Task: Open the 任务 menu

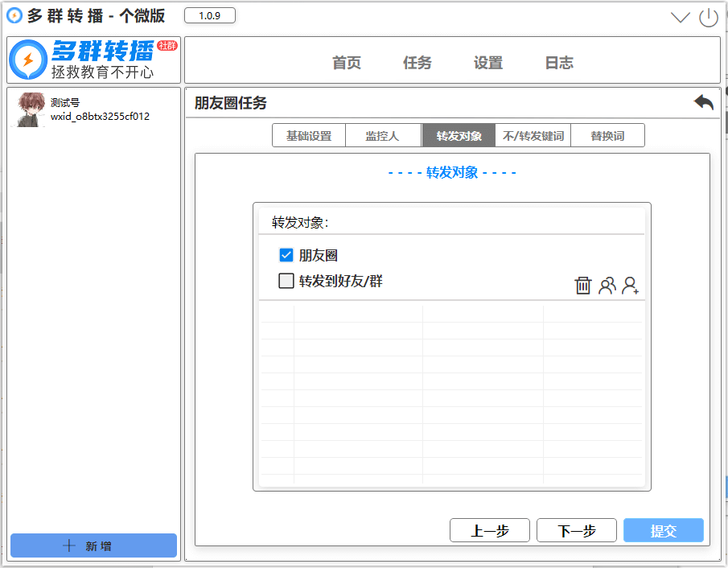Action: point(417,62)
